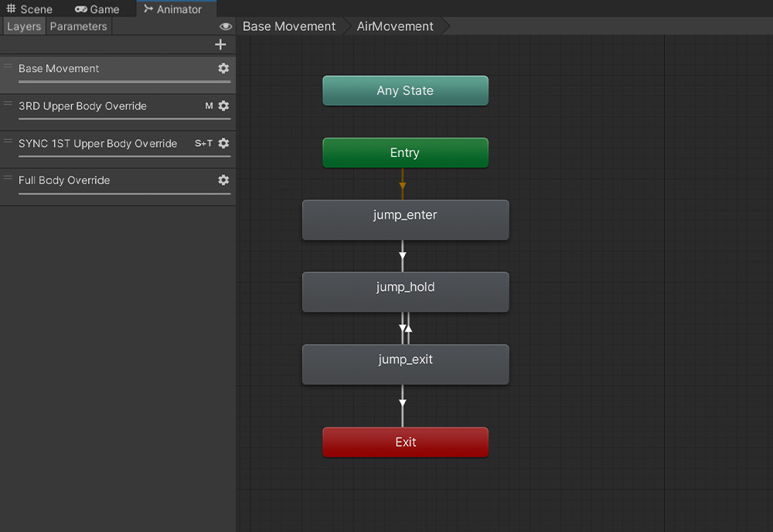
Task: Select the jump_enter state node
Action: [405, 220]
